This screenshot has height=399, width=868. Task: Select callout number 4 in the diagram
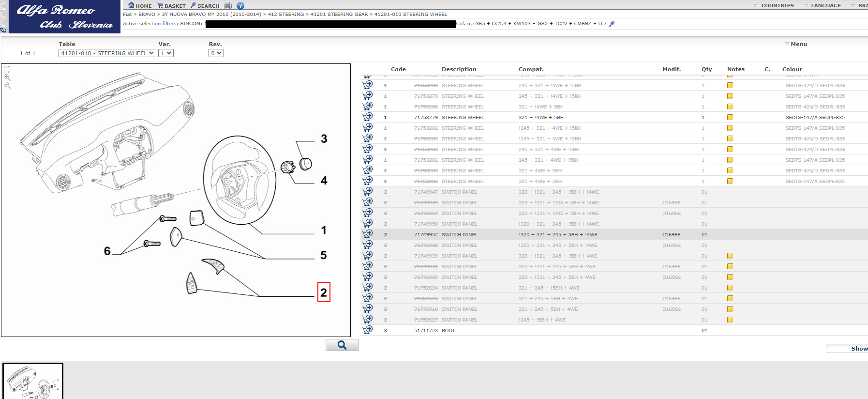324,181
